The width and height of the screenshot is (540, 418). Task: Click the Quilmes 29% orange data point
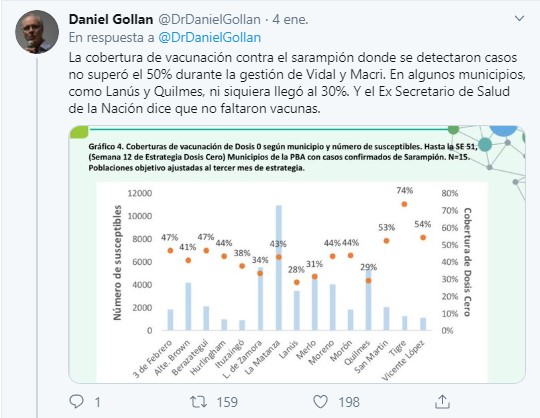coord(368,281)
